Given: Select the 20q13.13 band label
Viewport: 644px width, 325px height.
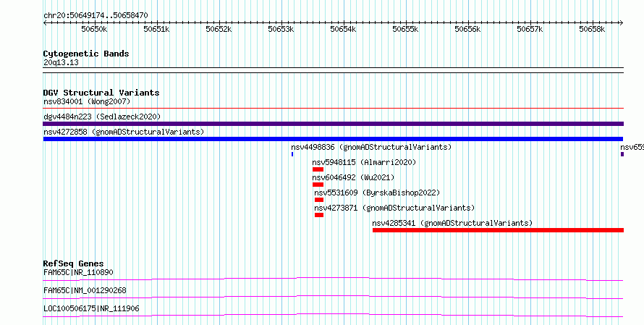Looking at the screenshot, I should (61, 63).
